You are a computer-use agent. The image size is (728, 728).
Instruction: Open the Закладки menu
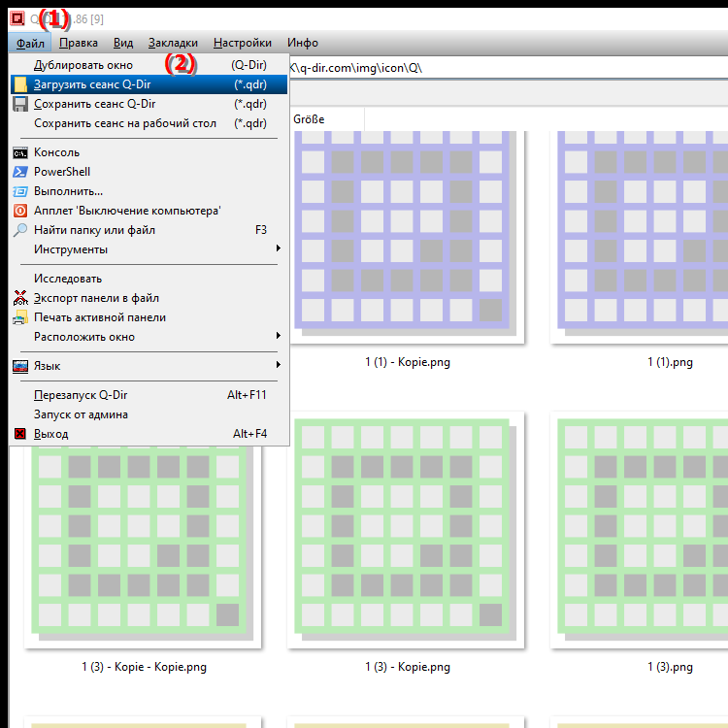pyautogui.click(x=173, y=43)
